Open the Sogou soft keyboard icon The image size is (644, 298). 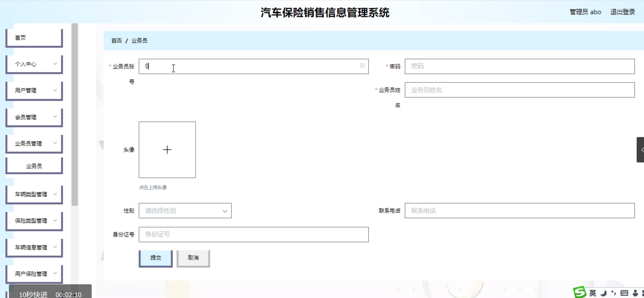tap(624, 293)
